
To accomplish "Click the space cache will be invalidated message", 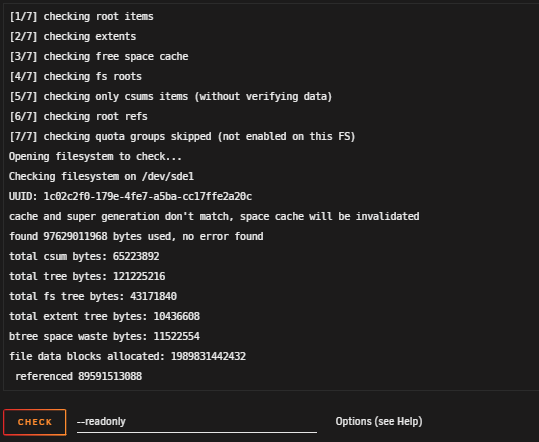I will (x=214, y=216).
